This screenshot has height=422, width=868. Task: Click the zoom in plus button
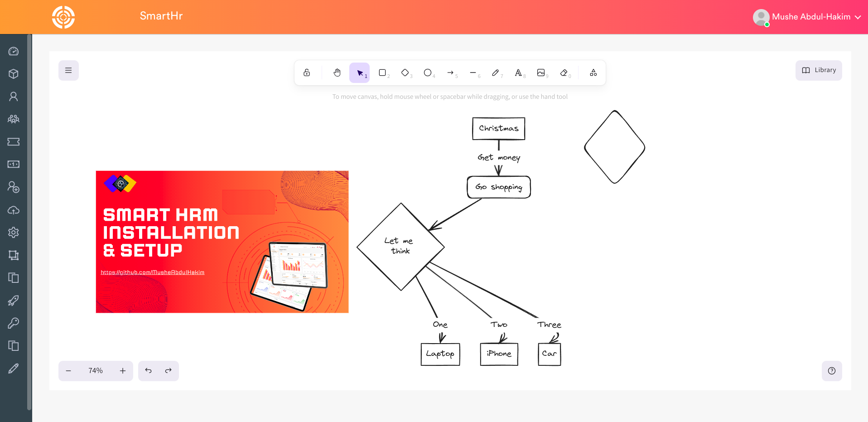pyautogui.click(x=123, y=371)
